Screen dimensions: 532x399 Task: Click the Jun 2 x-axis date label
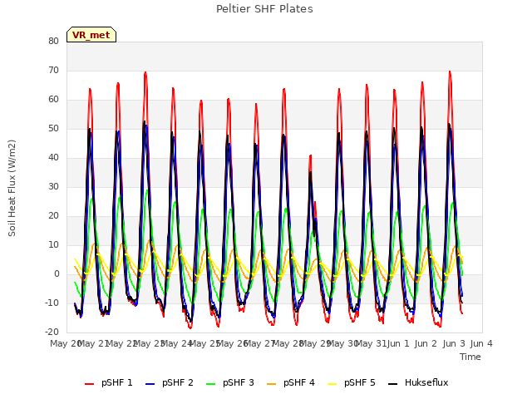tap(426, 343)
